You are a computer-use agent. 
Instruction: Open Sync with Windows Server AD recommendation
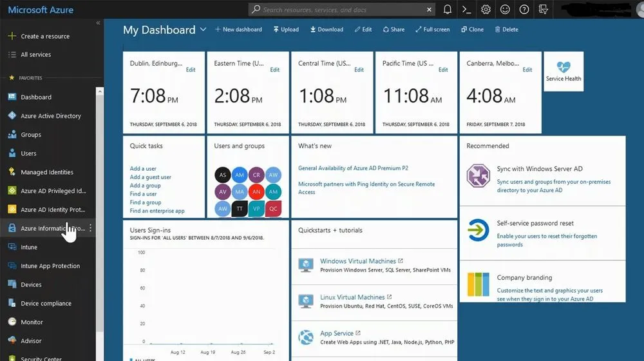(x=542, y=179)
